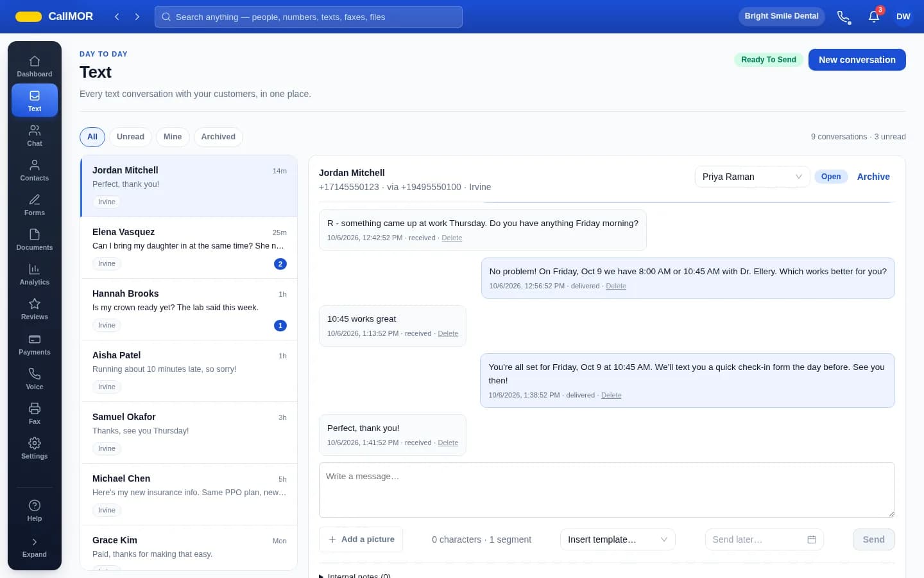924x578 pixels.
Task: Open the Documents section
Action: coord(35,240)
